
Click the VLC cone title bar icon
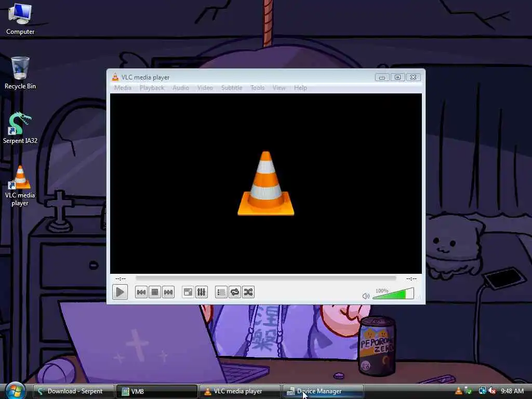(115, 77)
